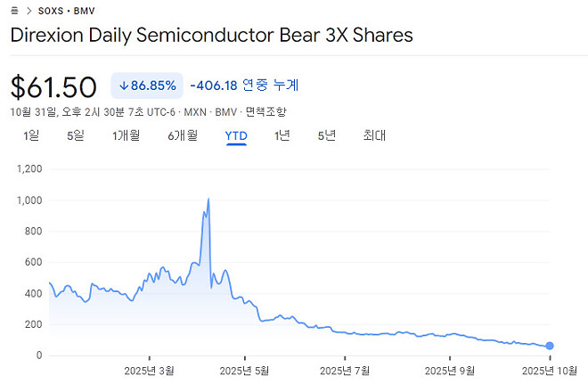The width and height of the screenshot is (588, 392).
Task: Switch chart to the 1개월 range
Action: (x=126, y=135)
